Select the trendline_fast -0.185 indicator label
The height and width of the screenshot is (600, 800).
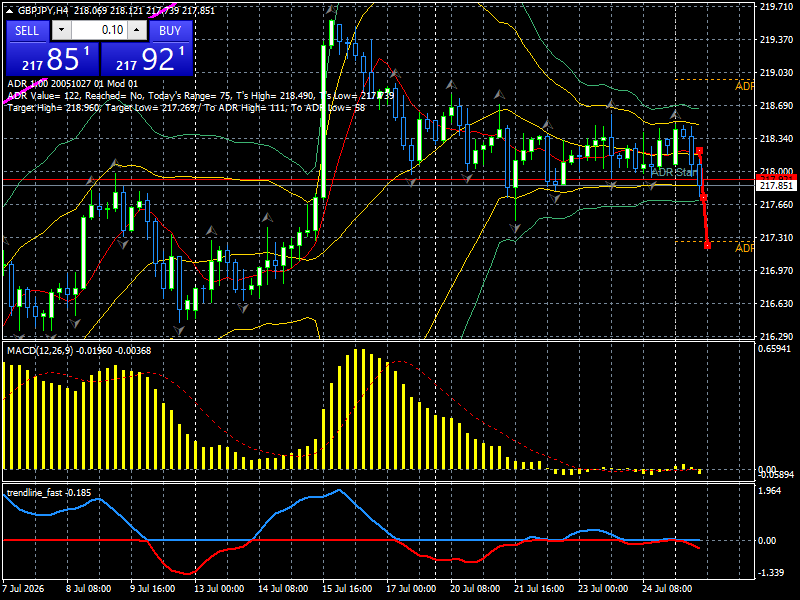click(49, 493)
